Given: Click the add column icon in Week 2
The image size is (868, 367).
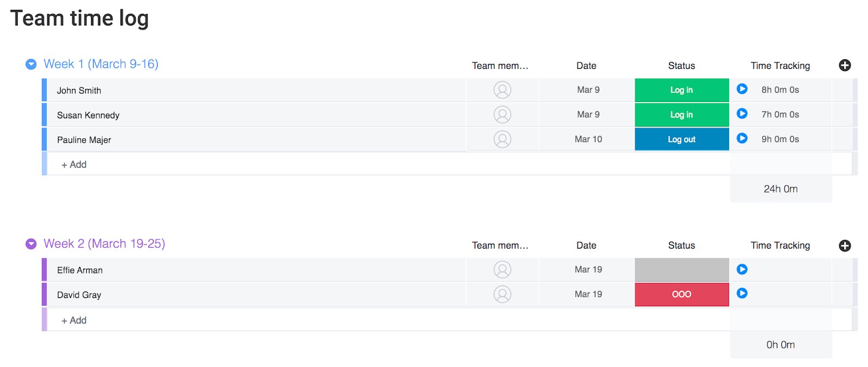Looking at the screenshot, I should [845, 245].
